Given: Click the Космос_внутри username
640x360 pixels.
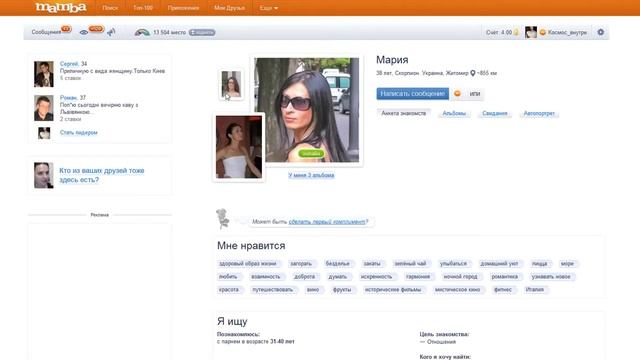Looking at the screenshot, I should [x=567, y=32].
